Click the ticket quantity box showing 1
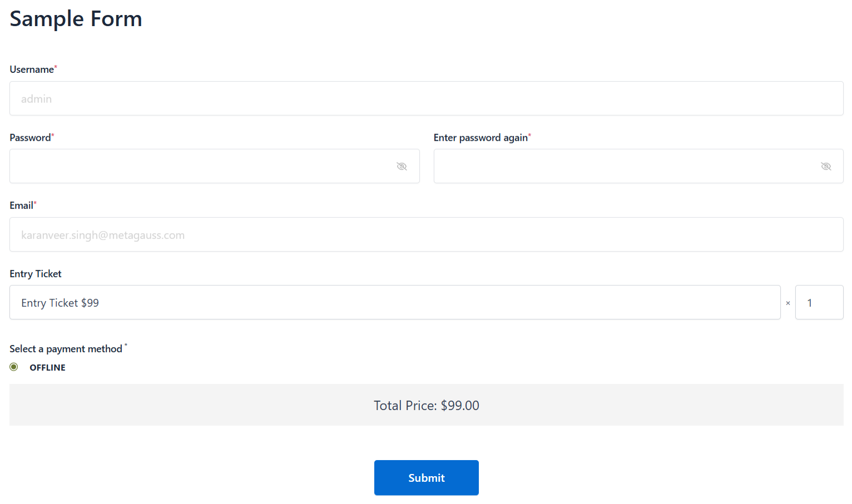The image size is (852, 504). (x=819, y=303)
